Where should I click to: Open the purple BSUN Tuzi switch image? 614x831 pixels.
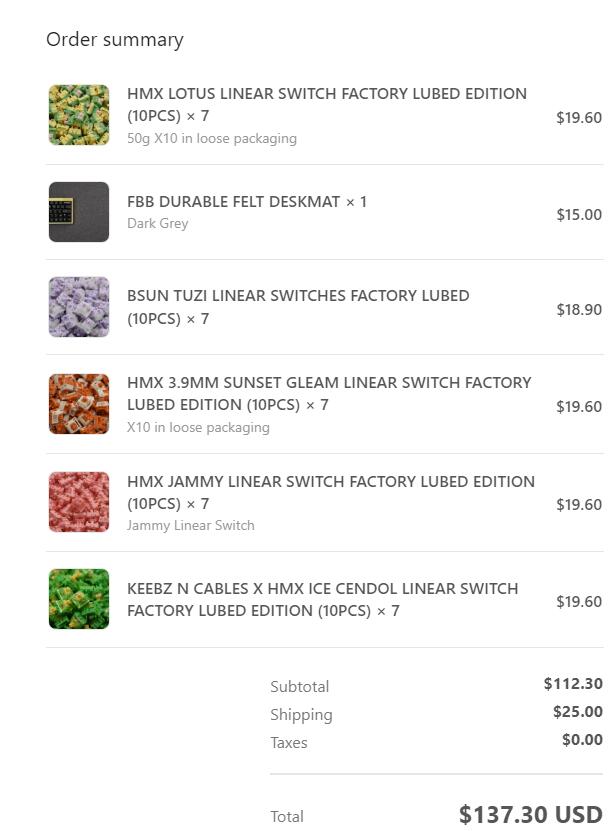79,307
